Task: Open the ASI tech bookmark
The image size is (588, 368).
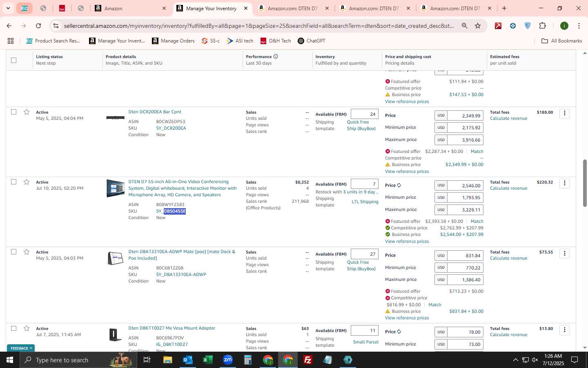Action: 240,41
